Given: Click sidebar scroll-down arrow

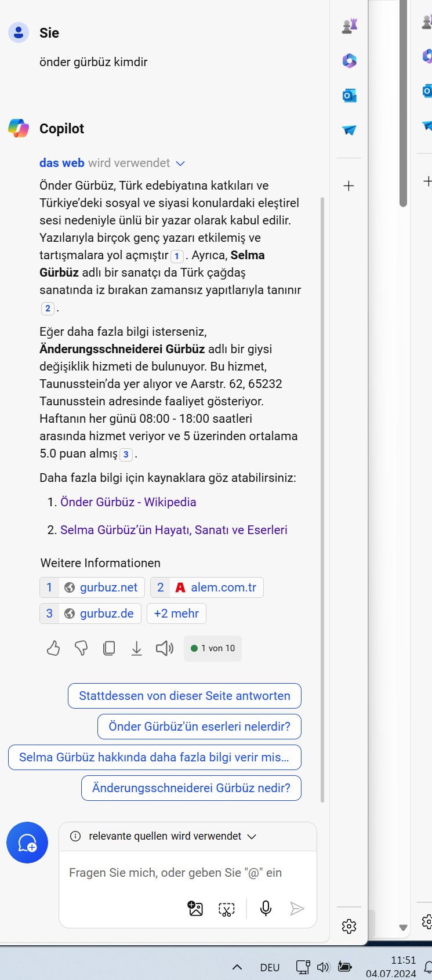Looking at the screenshot, I should [403, 927].
